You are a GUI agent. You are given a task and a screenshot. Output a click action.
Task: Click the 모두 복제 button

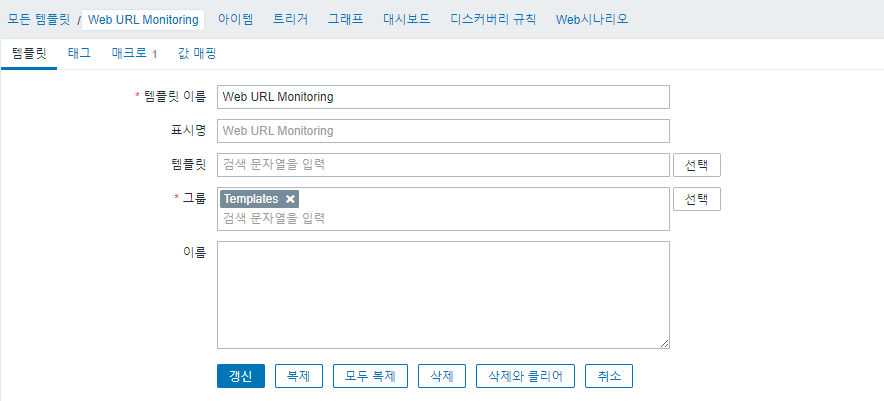pyautogui.click(x=371, y=376)
